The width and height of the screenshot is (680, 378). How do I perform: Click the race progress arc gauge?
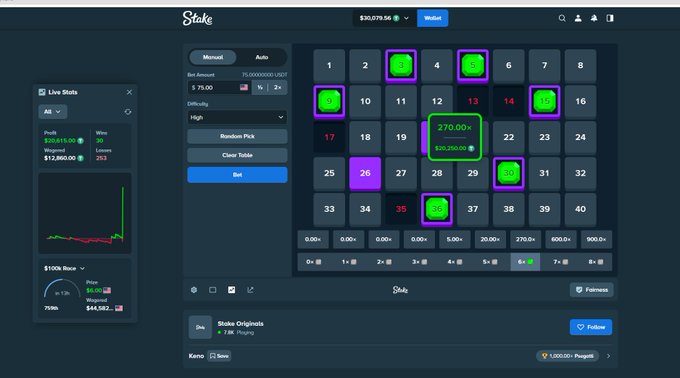(62, 288)
